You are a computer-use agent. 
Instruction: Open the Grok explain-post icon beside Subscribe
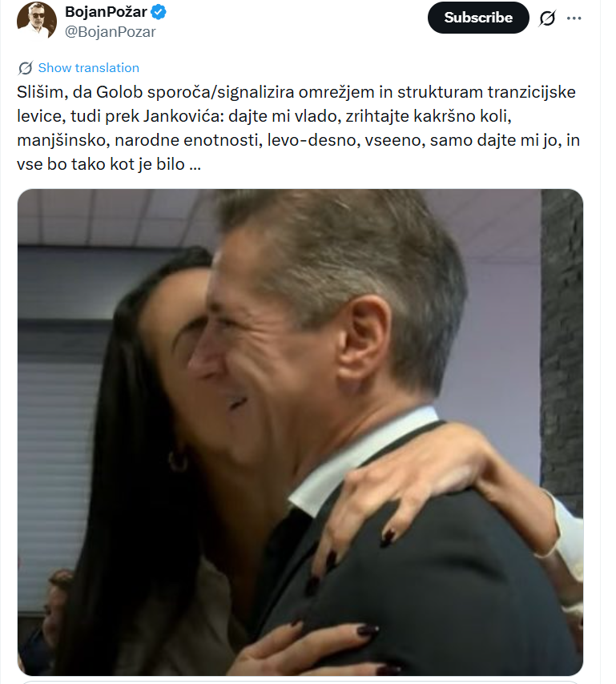click(x=547, y=18)
